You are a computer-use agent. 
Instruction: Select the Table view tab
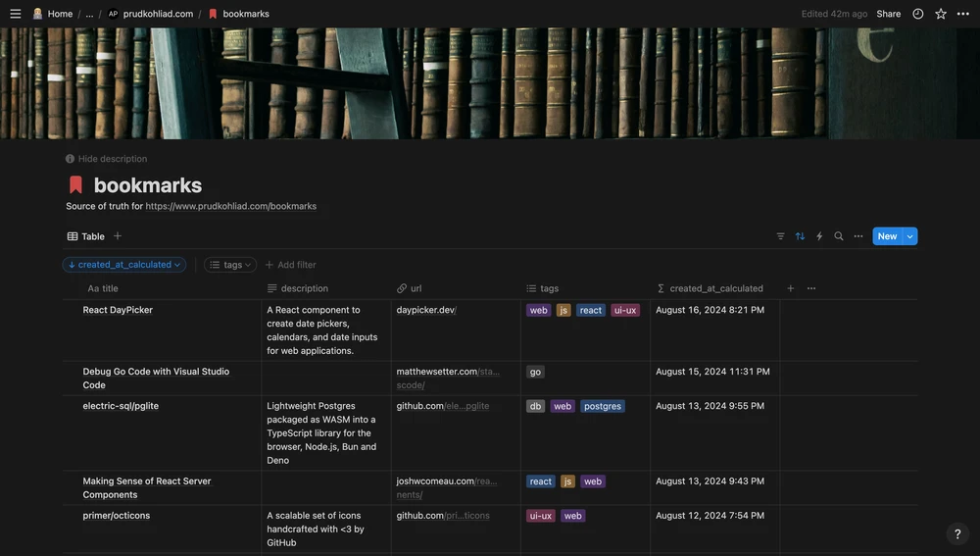coord(86,236)
